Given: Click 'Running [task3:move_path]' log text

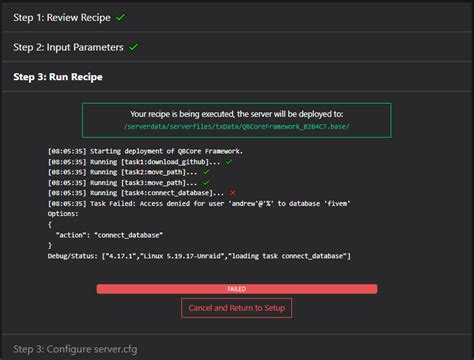Looking at the screenshot, I should click(143, 183).
